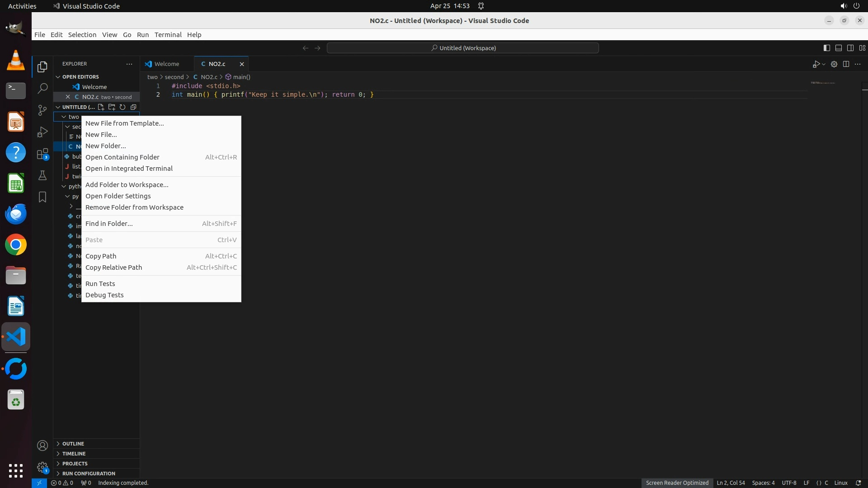Expand the OUTLINE section

(73, 444)
